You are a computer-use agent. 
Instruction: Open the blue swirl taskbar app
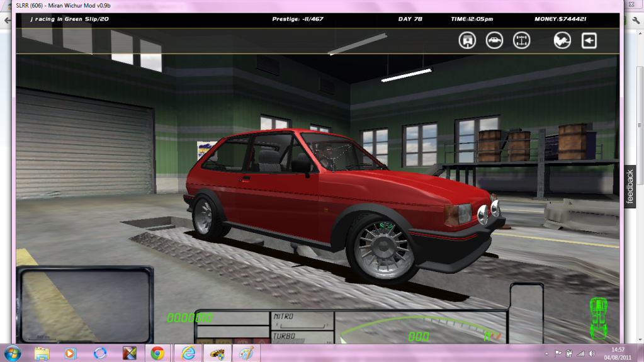click(x=100, y=353)
